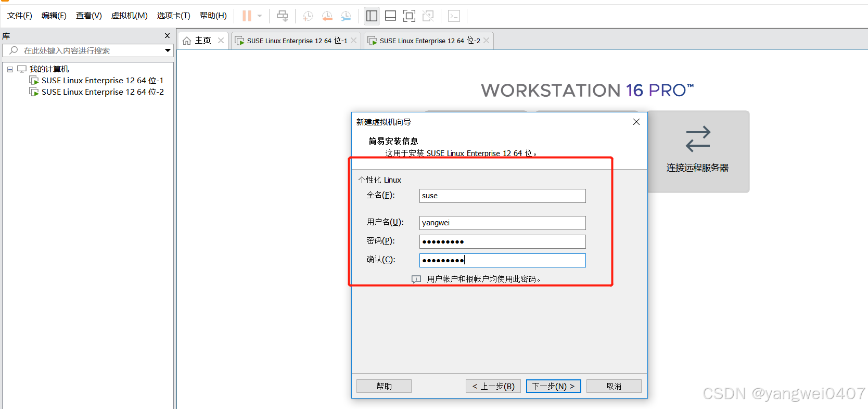Screen dimensions: 868x409
Task: Click the 全名 full name field
Action: click(x=503, y=196)
